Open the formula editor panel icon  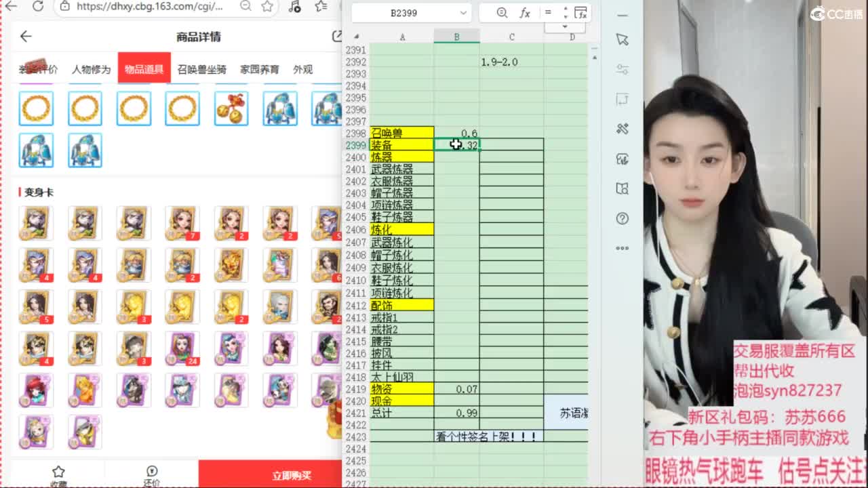pyautogui.click(x=580, y=13)
